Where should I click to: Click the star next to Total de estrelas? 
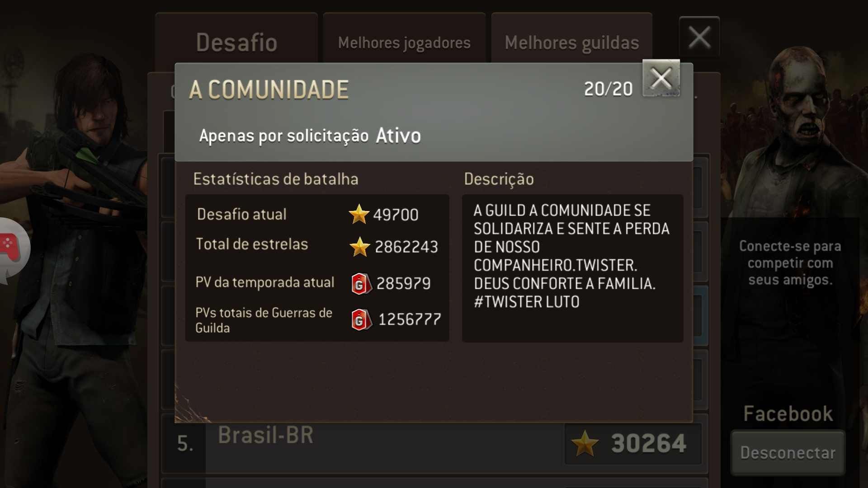pos(359,247)
